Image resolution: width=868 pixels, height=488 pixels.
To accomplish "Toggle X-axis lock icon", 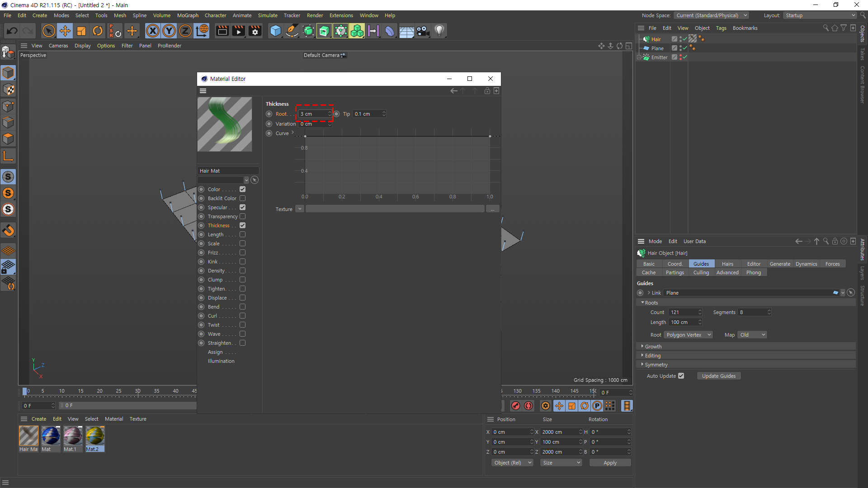I will (x=153, y=31).
